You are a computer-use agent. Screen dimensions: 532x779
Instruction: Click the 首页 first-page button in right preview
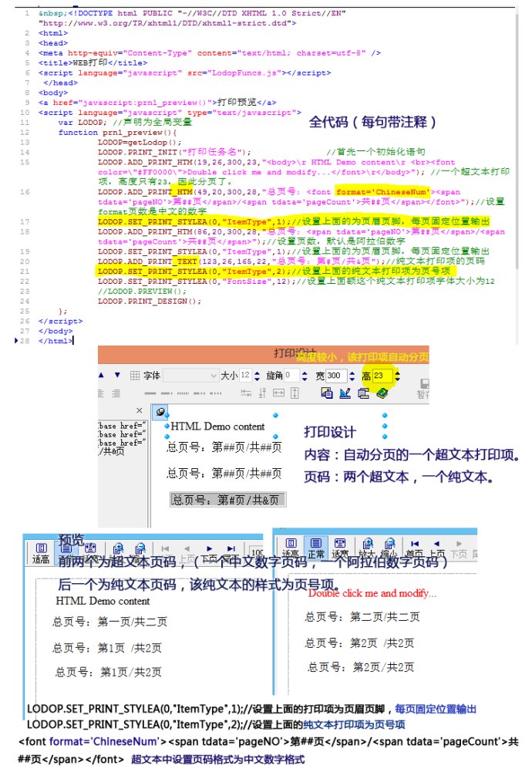point(414,546)
